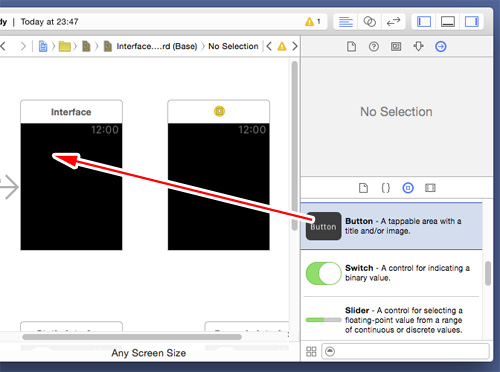Screen dimensions: 500x372
Task: Toggle the Utilities panel visibility
Action: coord(472,22)
